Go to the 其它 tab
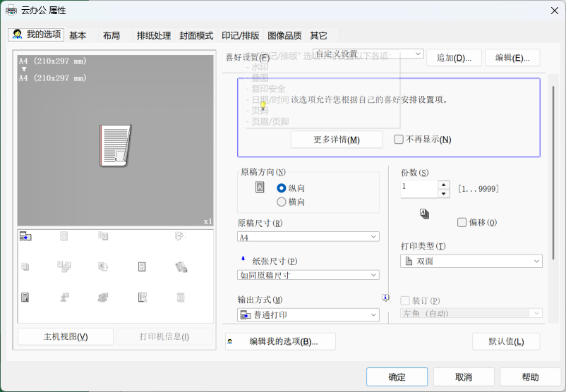Image resolution: width=566 pixels, height=392 pixels. tap(319, 35)
